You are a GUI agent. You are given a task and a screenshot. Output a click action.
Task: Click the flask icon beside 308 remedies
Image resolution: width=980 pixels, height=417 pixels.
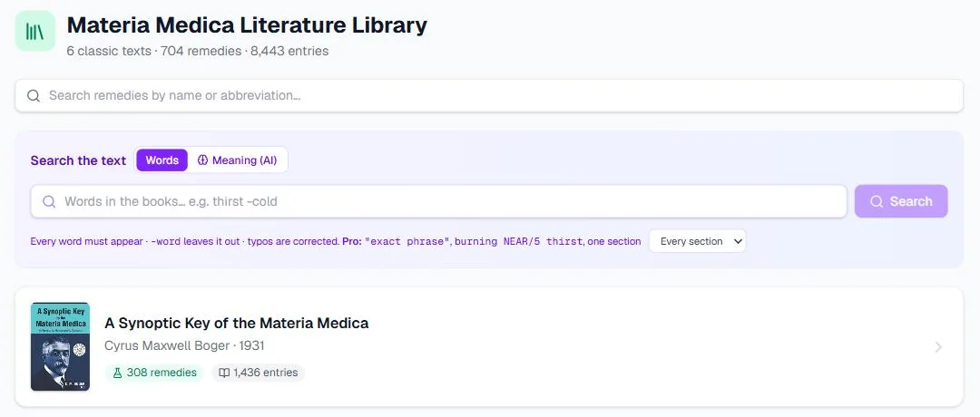point(117,373)
